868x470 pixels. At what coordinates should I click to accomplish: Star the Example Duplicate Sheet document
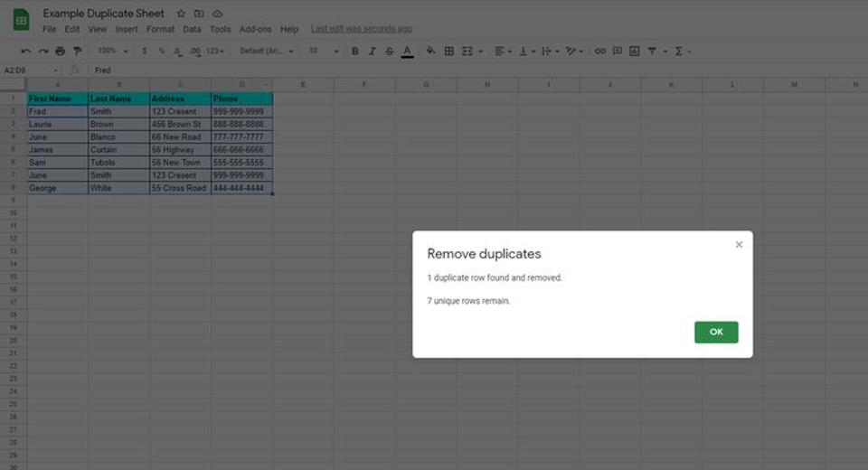coord(181,14)
